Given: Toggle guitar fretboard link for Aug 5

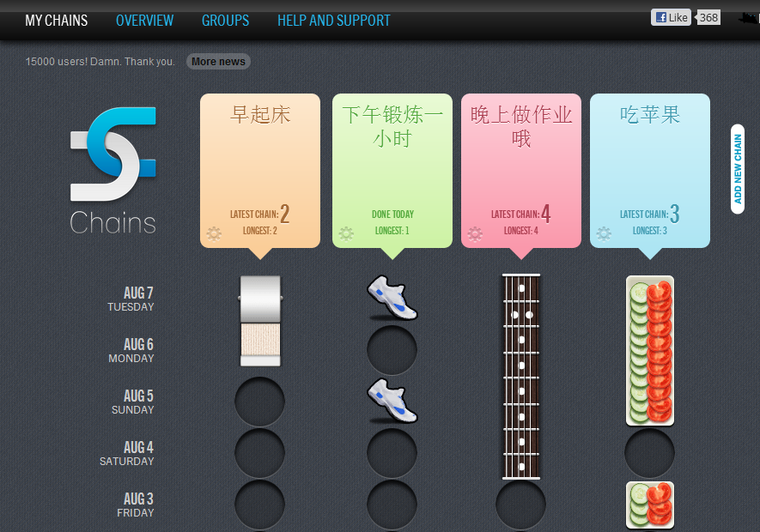Looking at the screenshot, I should [x=521, y=402].
